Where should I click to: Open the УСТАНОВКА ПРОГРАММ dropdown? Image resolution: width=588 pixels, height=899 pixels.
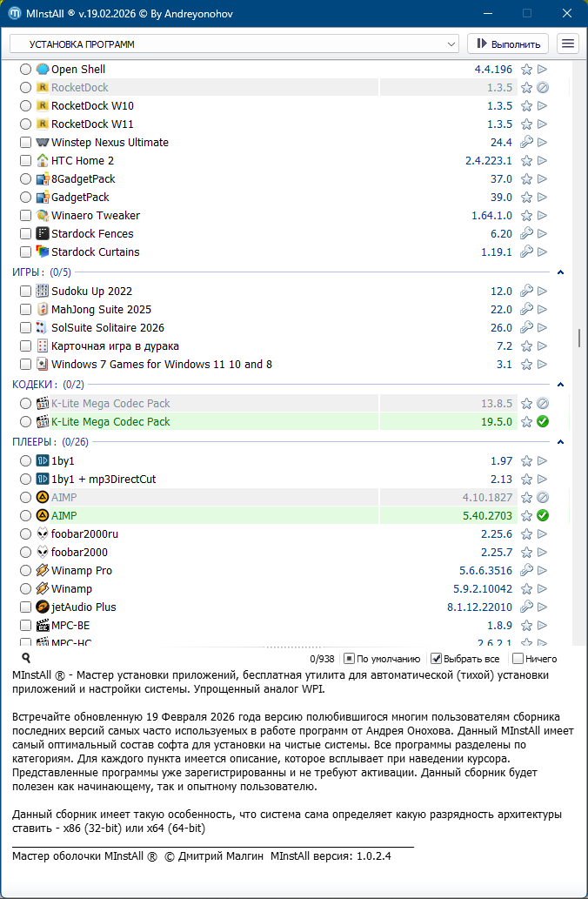233,44
